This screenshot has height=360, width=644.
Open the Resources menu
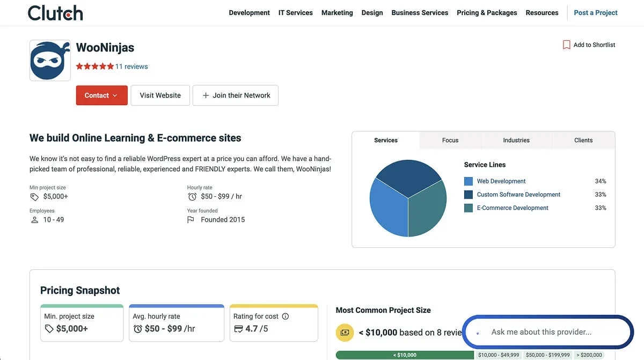click(542, 13)
